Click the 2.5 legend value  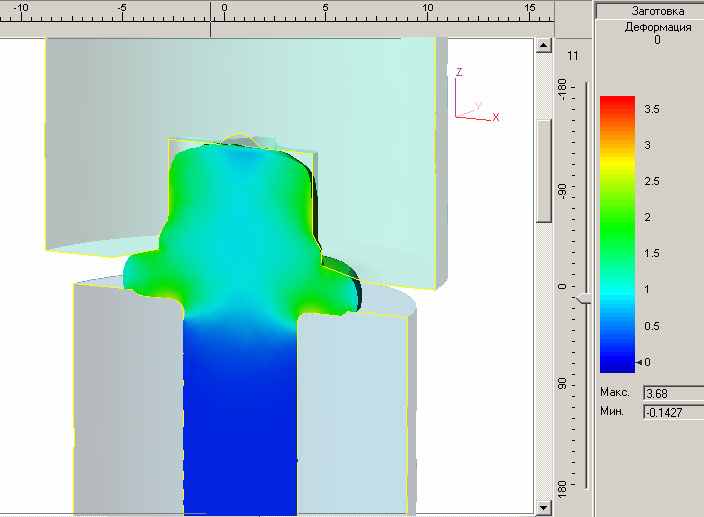(x=651, y=181)
